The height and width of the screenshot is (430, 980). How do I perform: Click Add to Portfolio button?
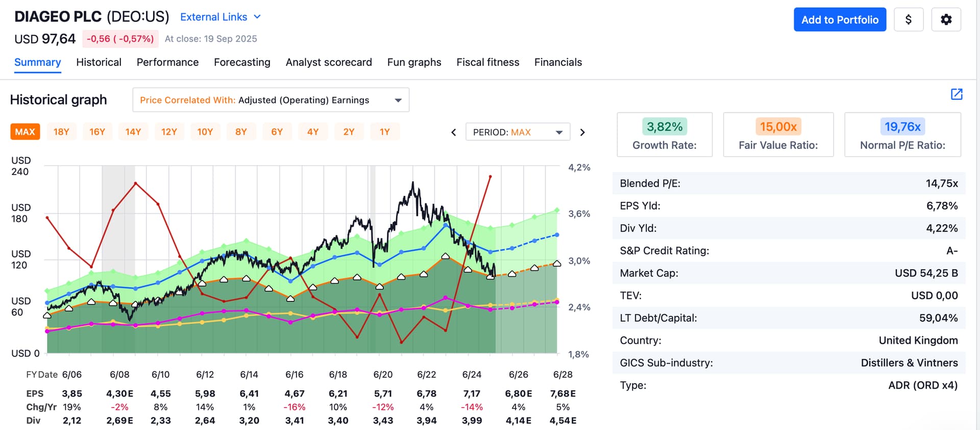tap(840, 20)
